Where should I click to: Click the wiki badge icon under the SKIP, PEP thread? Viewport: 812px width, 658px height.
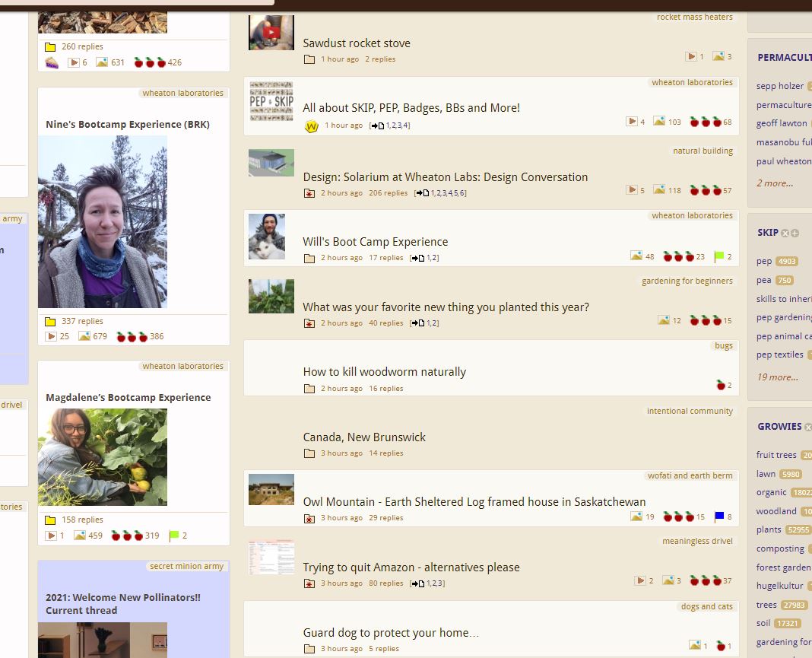(311, 126)
